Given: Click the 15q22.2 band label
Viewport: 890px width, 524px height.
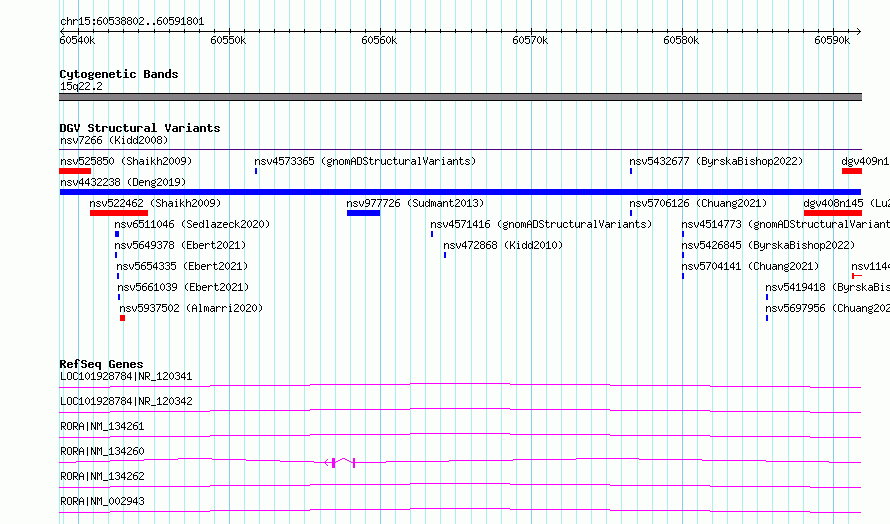Looking at the screenshot, I should (x=81, y=86).
